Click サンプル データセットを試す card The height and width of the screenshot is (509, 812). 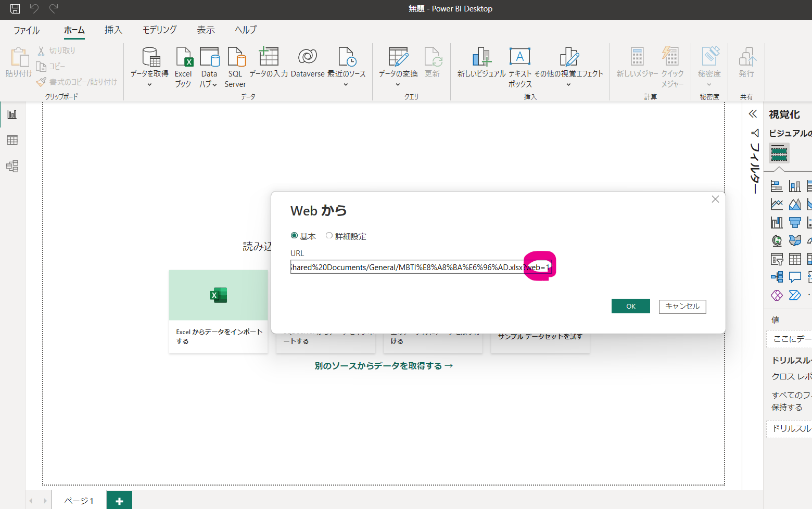coord(540,337)
